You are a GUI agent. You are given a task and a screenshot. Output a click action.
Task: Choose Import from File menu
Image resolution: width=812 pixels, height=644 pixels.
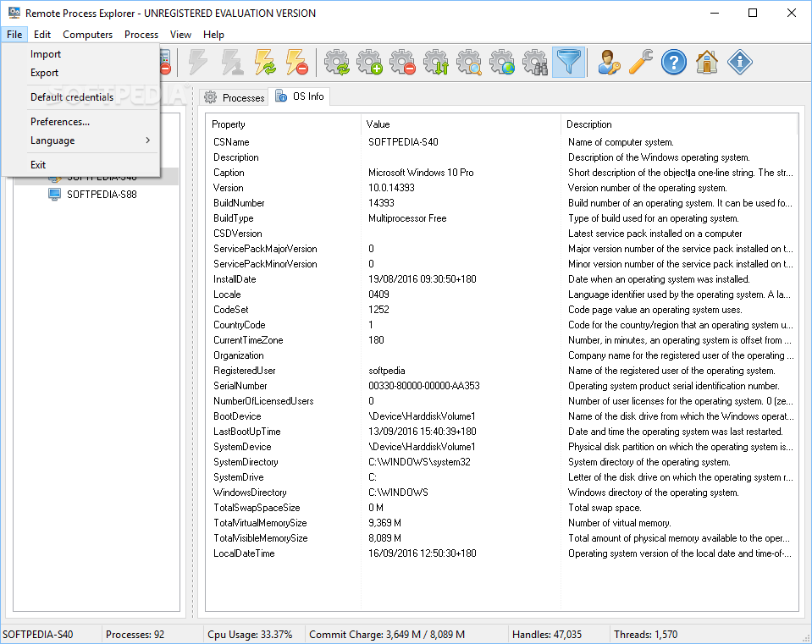[x=80, y=54]
